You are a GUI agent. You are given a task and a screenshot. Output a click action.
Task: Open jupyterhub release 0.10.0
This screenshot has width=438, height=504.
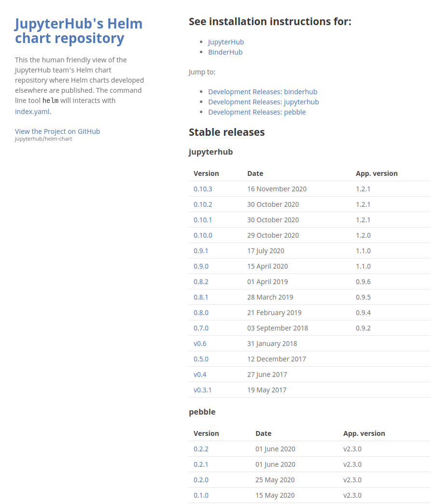pos(203,235)
